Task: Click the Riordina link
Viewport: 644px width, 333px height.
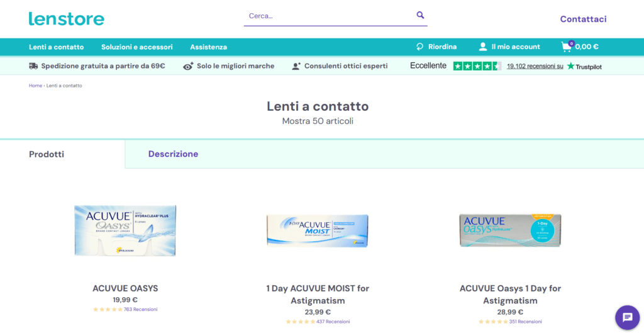Action: coord(442,47)
